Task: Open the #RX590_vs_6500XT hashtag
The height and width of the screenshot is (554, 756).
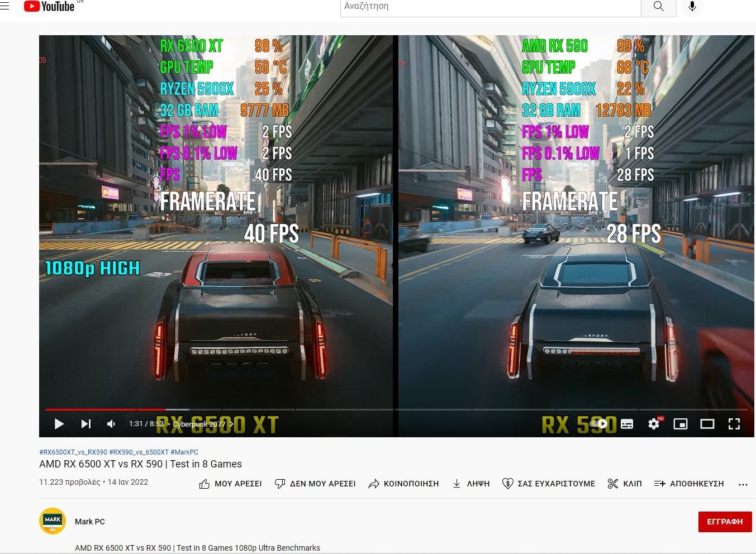Action: tap(139, 452)
